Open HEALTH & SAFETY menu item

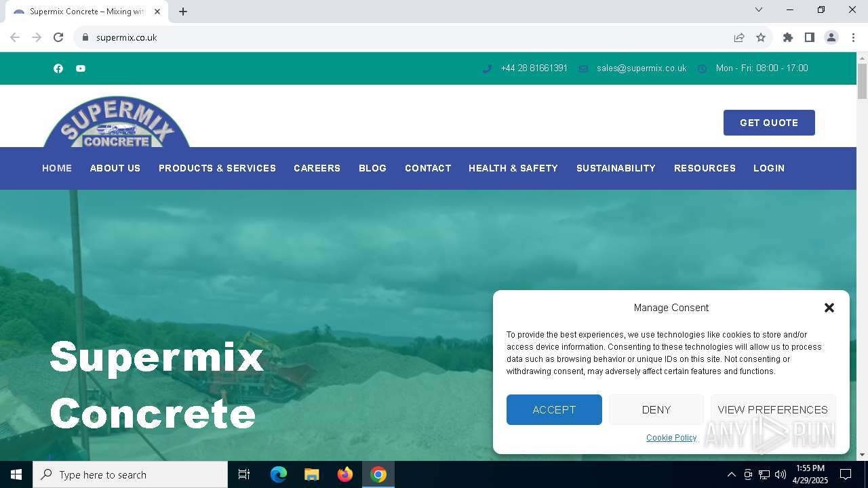tap(513, 168)
